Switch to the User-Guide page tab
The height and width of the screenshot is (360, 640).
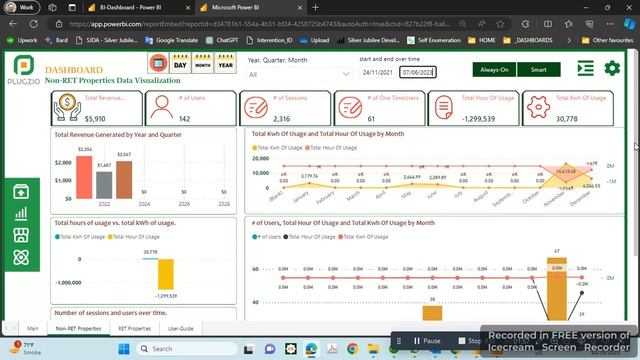coord(180,328)
